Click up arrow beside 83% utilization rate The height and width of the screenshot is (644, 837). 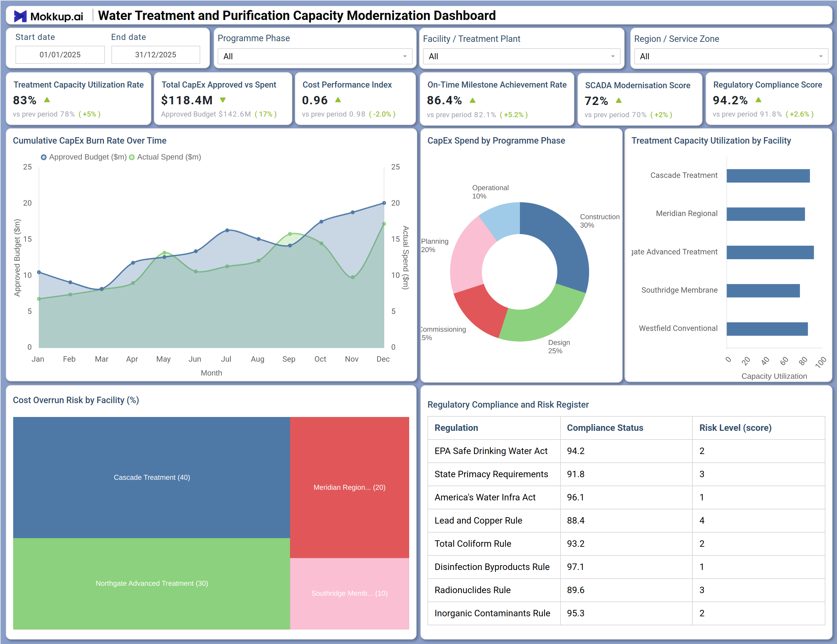click(47, 100)
